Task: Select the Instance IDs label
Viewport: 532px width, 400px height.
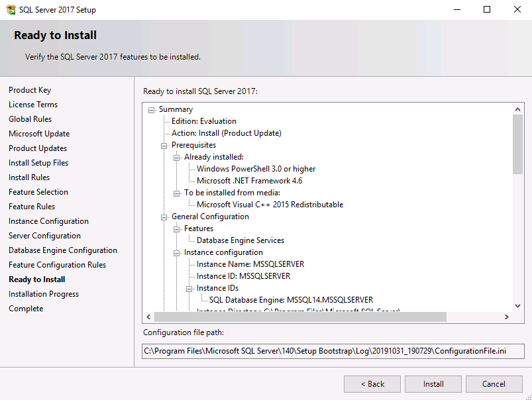Action: [x=217, y=288]
